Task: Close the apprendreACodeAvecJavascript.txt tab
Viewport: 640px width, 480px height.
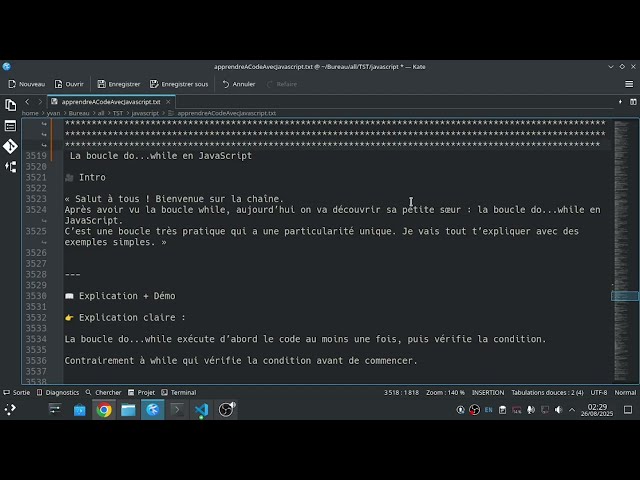Action: point(168,102)
